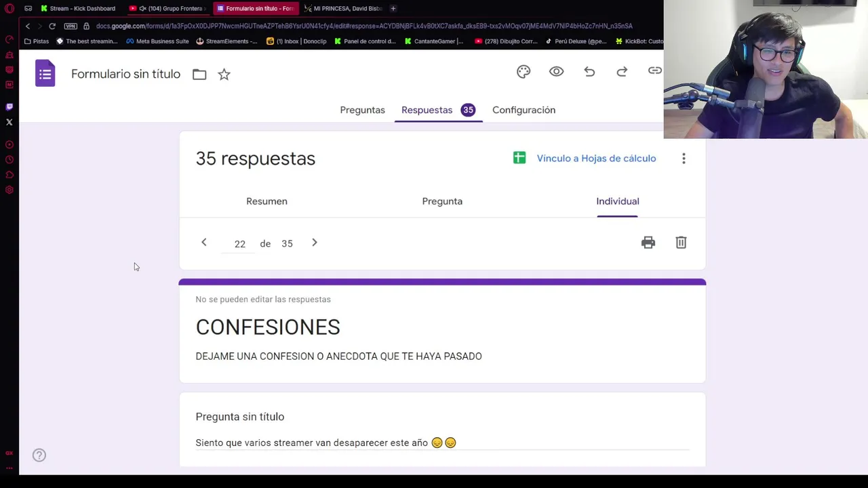Click the green Sheets icon

519,158
